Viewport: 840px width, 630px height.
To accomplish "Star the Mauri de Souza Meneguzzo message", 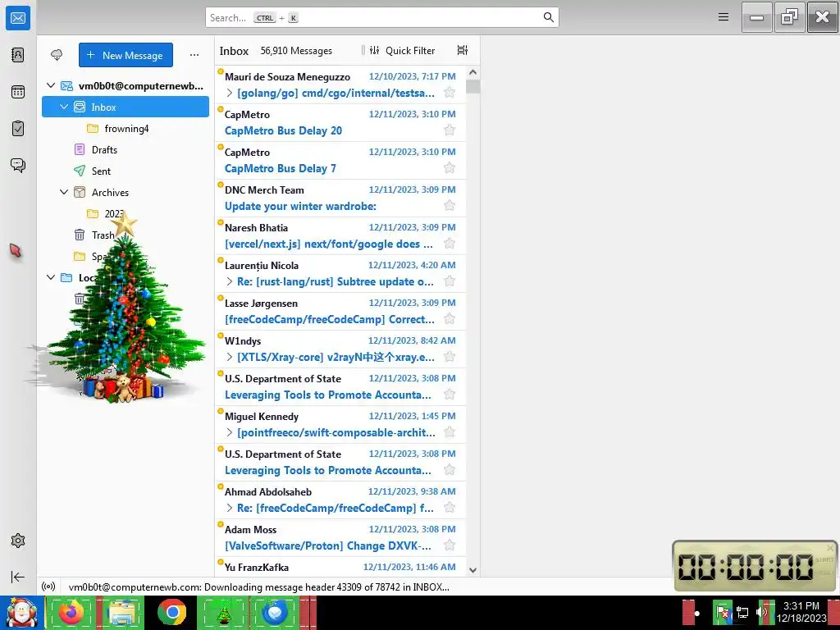I will [x=450, y=93].
